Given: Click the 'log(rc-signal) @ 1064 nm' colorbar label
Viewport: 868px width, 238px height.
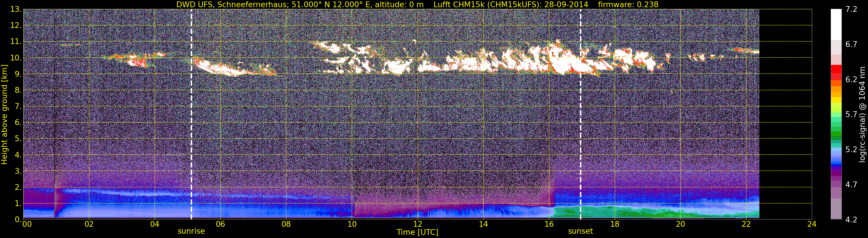Looking at the screenshot, I should [862, 114].
